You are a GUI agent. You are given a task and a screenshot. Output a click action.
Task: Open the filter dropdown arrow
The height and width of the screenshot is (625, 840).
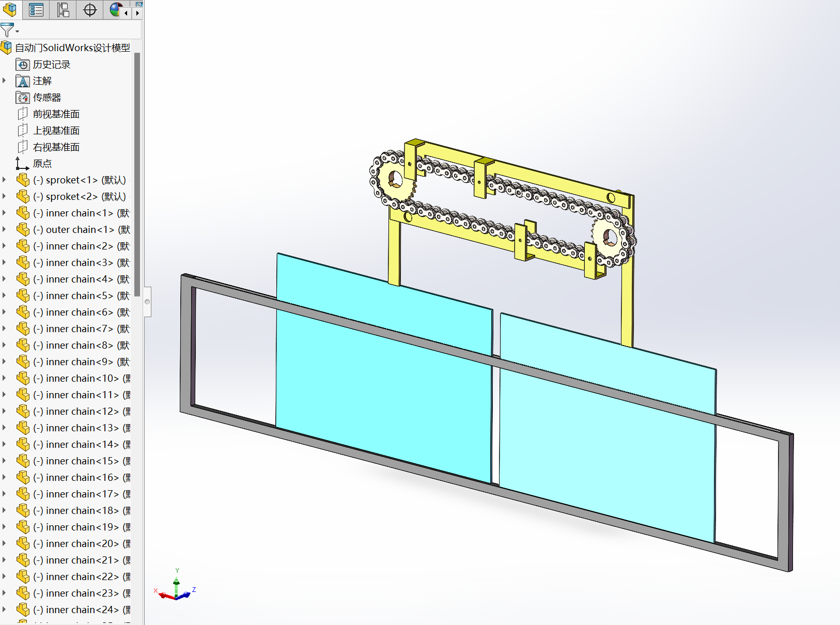[x=17, y=30]
